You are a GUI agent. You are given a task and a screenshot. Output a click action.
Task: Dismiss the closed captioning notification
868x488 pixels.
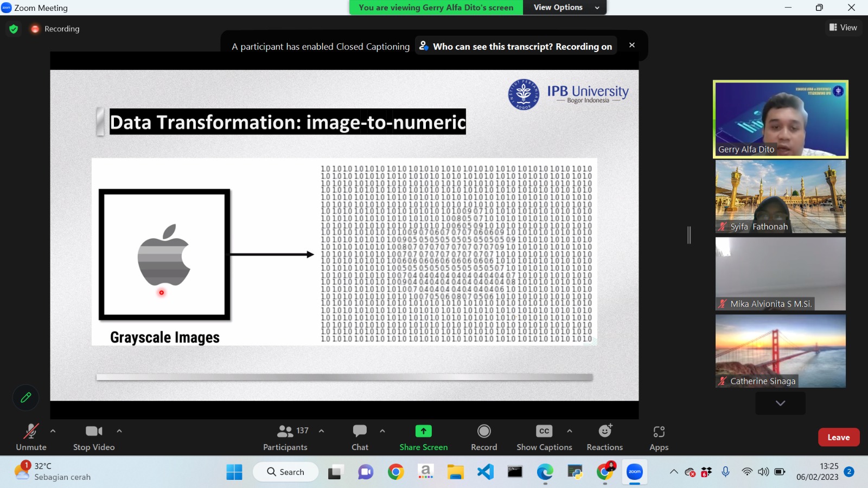(x=632, y=46)
